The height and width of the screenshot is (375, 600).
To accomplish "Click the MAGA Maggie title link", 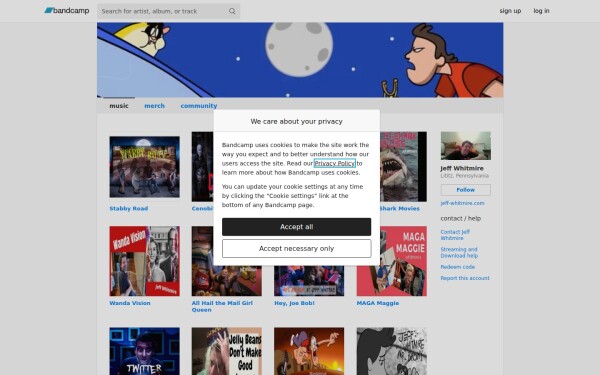I will tap(378, 303).
